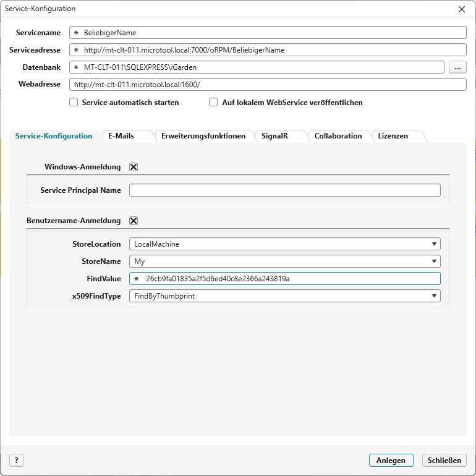Click the help question mark button
Image resolution: width=476 pixels, height=476 pixels.
(16, 460)
